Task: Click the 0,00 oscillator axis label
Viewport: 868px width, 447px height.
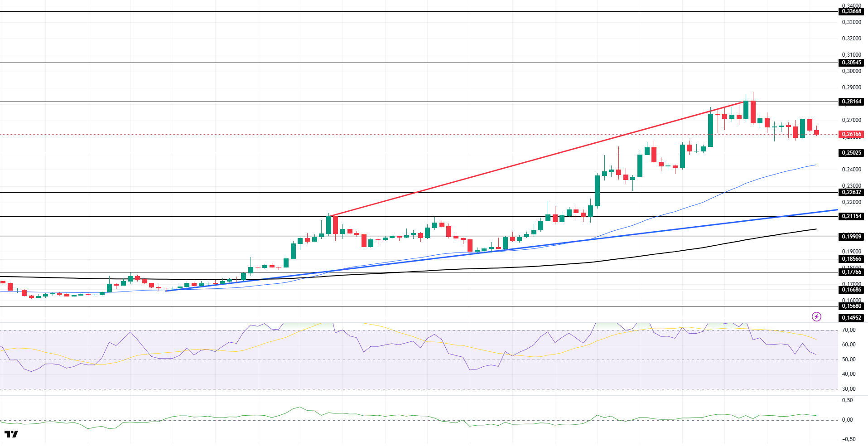Action: coord(847,420)
